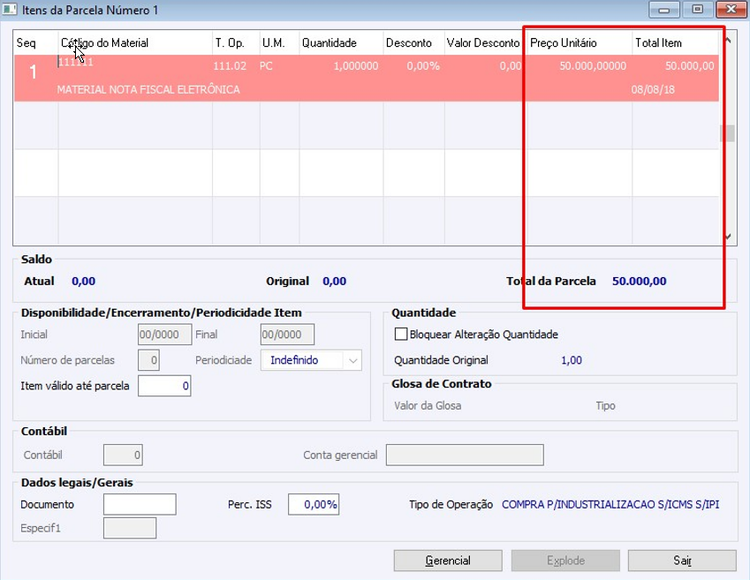Close the Itens da Parcela window
Screen dimensions: 750x580
pyautogui.click(x=731, y=10)
